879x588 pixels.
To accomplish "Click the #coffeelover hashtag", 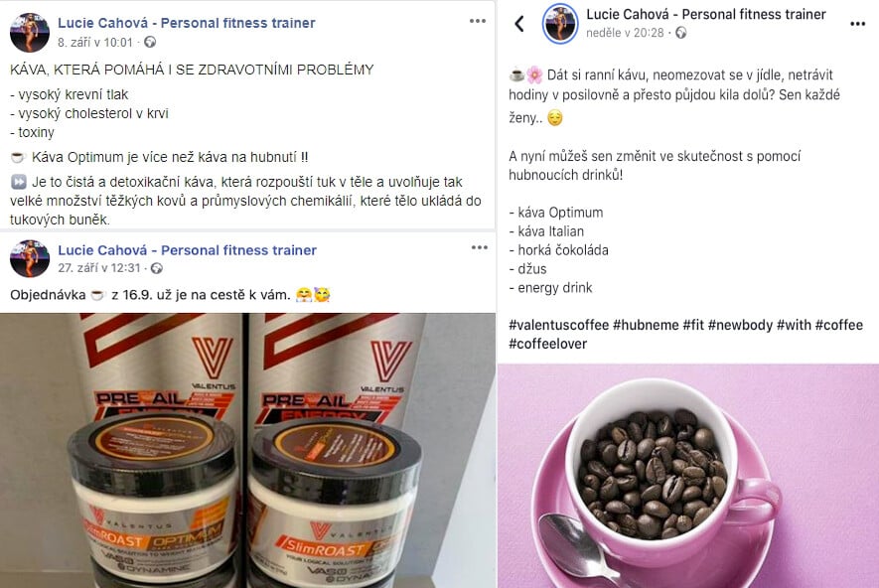I will coord(547,345).
